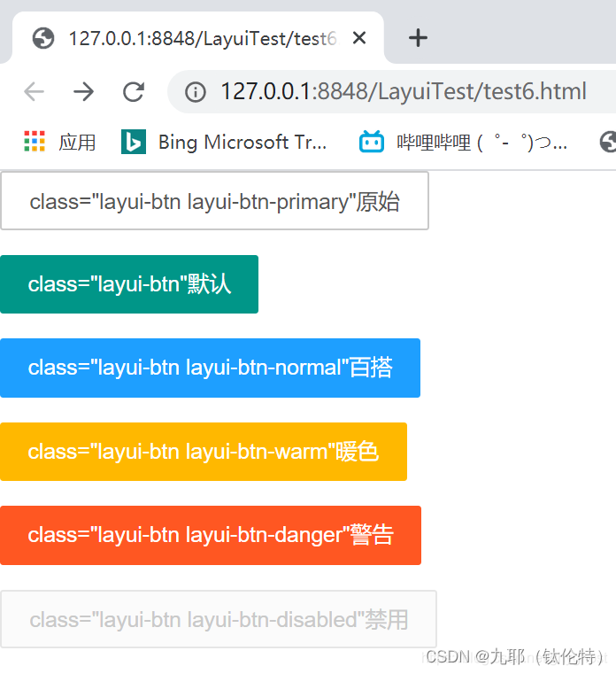This screenshot has width=616, height=674.
Task: Click the globe favicon on the tab
Action: [x=43, y=38]
